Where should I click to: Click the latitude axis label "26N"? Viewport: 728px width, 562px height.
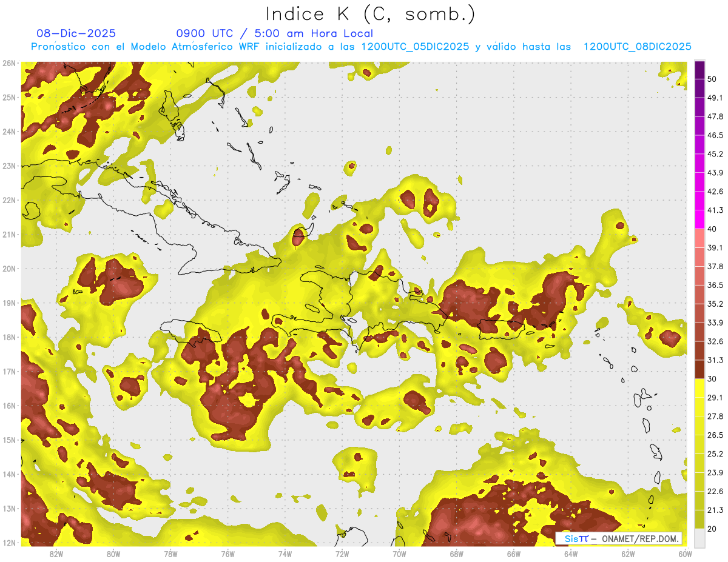pyautogui.click(x=9, y=63)
